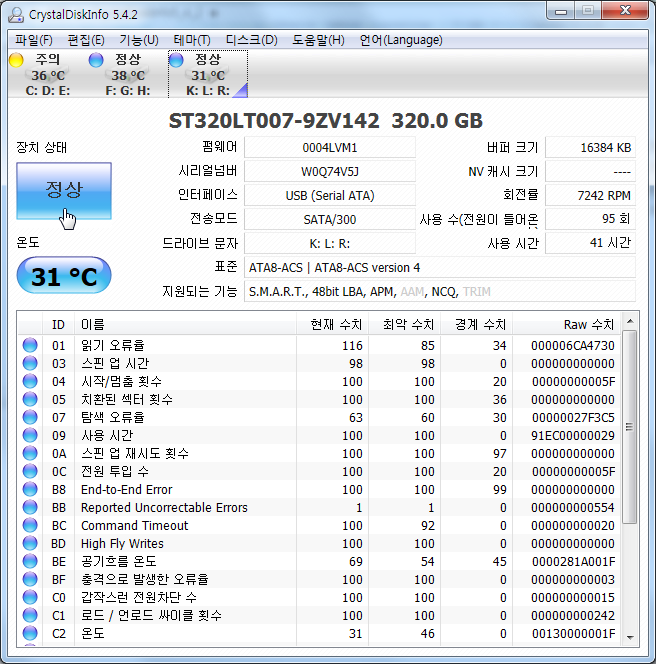Click status circle for row 05 치환된 섹터 횟수
This screenshot has height=664, width=656.
[x=30, y=399]
